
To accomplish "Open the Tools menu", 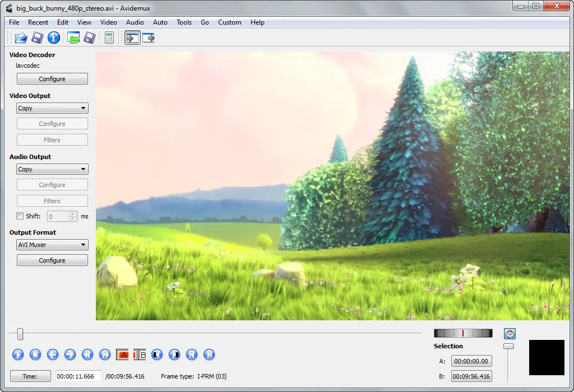I will [x=184, y=22].
